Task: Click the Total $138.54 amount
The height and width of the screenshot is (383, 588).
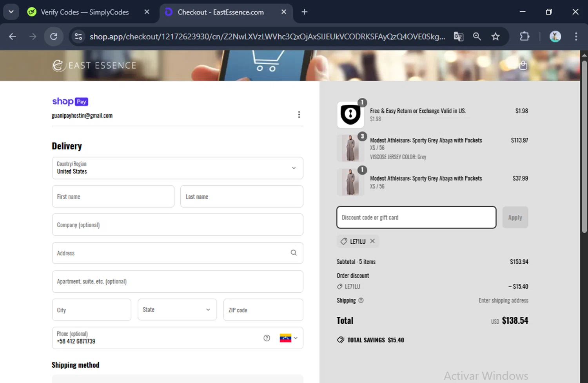Action: click(515, 321)
